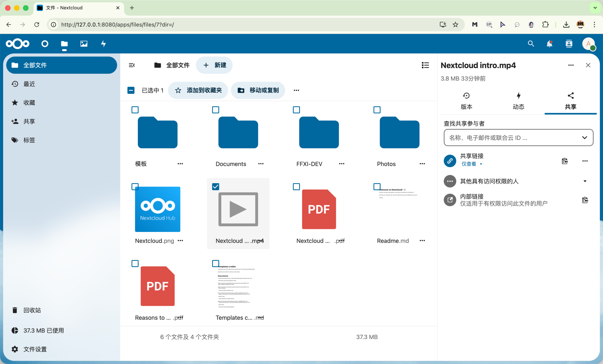The height and width of the screenshot is (364, 603).
Task: Open the Activity lightning icon in header
Action: (x=103, y=44)
